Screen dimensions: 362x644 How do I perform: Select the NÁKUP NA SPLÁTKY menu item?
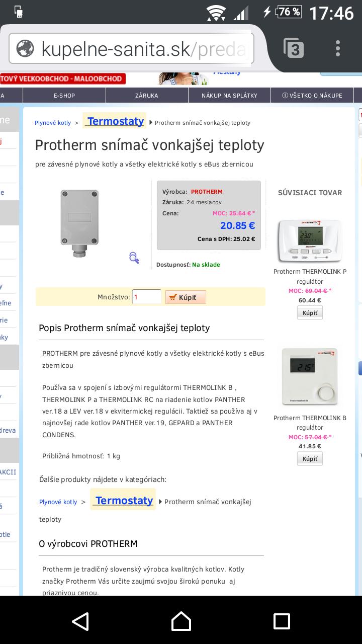coord(229,95)
